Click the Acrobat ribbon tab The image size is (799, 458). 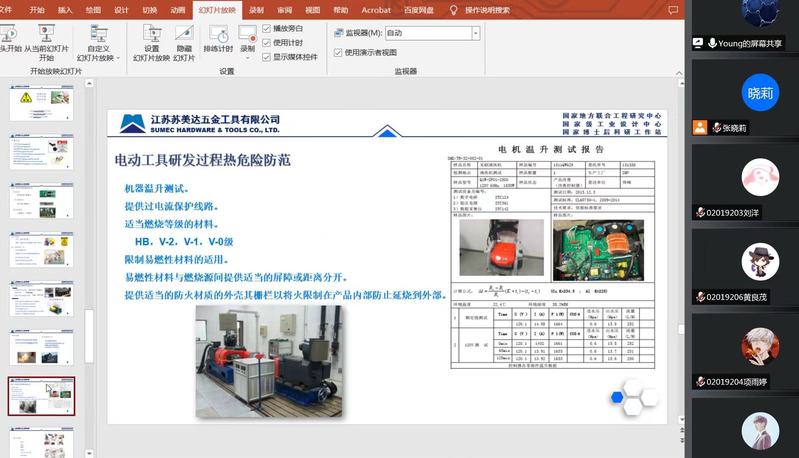pos(375,10)
